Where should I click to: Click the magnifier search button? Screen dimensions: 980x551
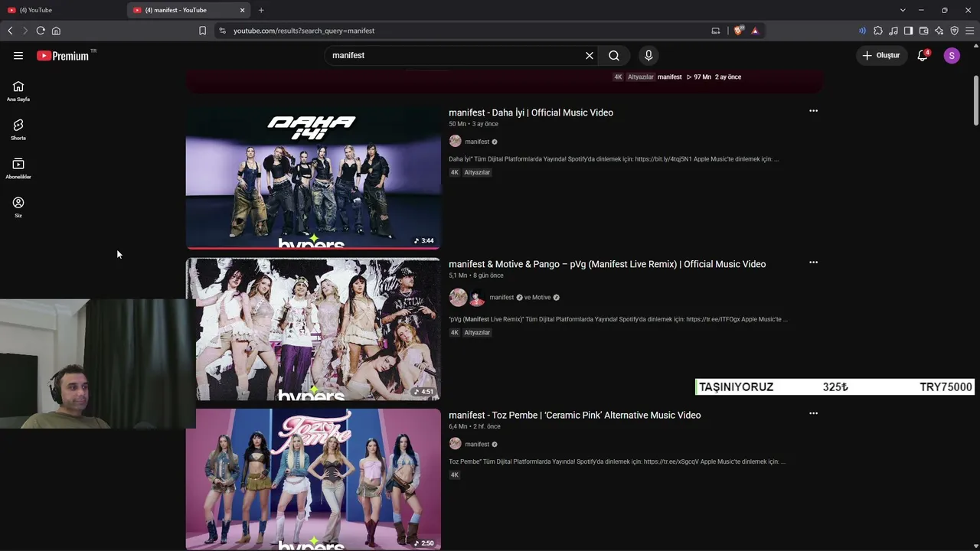(x=614, y=55)
